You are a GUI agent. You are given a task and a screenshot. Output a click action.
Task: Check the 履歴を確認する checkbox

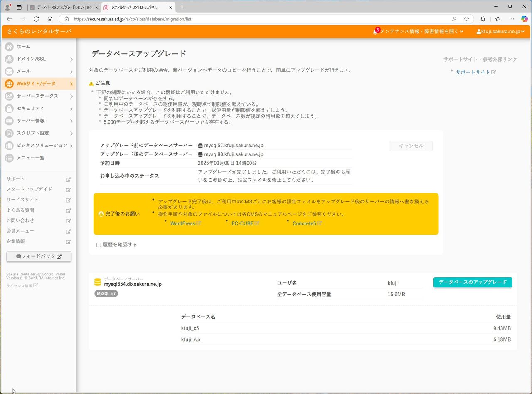click(x=99, y=245)
